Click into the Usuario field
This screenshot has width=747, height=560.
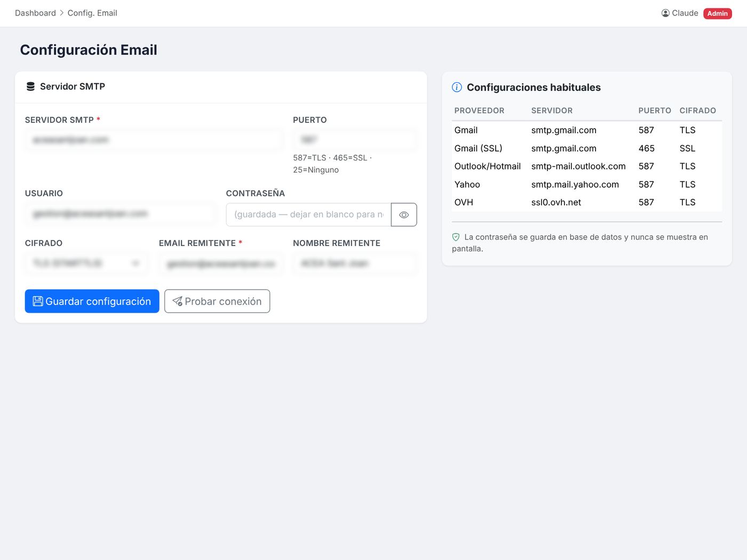click(120, 214)
